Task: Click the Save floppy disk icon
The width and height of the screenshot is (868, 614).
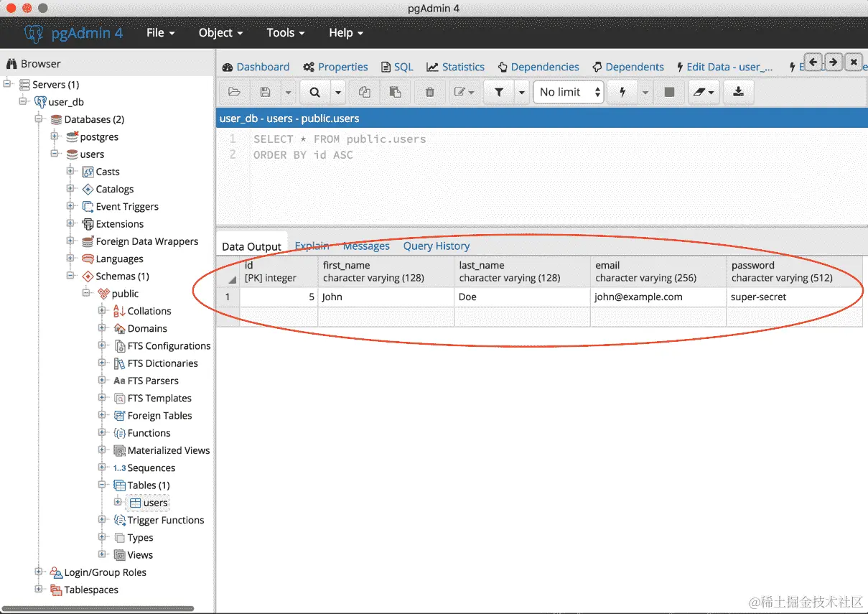Action: pyautogui.click(x=265, y=92)
